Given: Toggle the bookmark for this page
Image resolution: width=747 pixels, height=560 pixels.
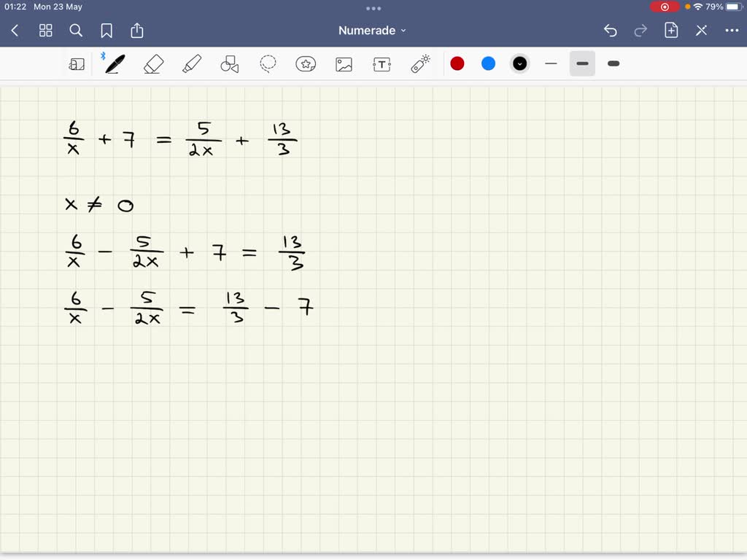Looking at the screenshot, I should (x=106, y=31).
